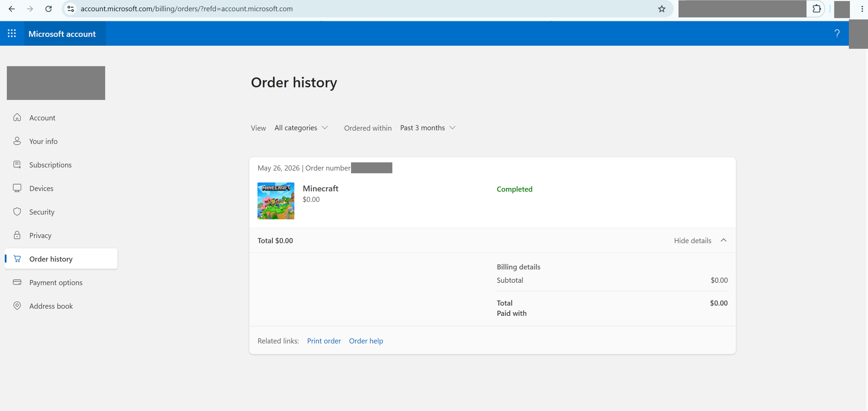The width and height of the screenshot is (868, 411).
Task: Click the Privacy lock icon
Action: (x=17, y=235)
